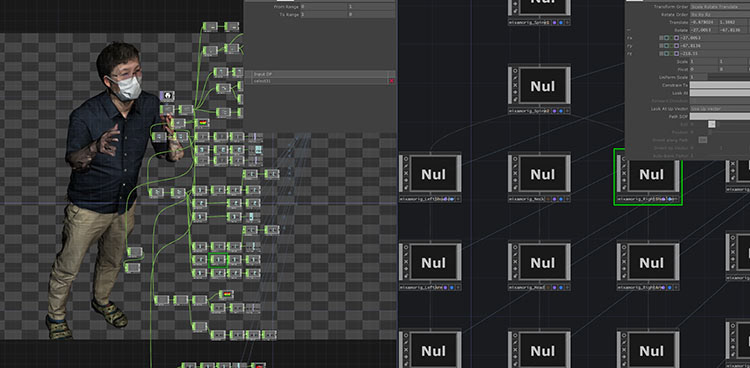This screenshot has width=750, height=368.
Task: Click the blue display flag on mixamorig_Spine2 node
Action: coord(561,111)
